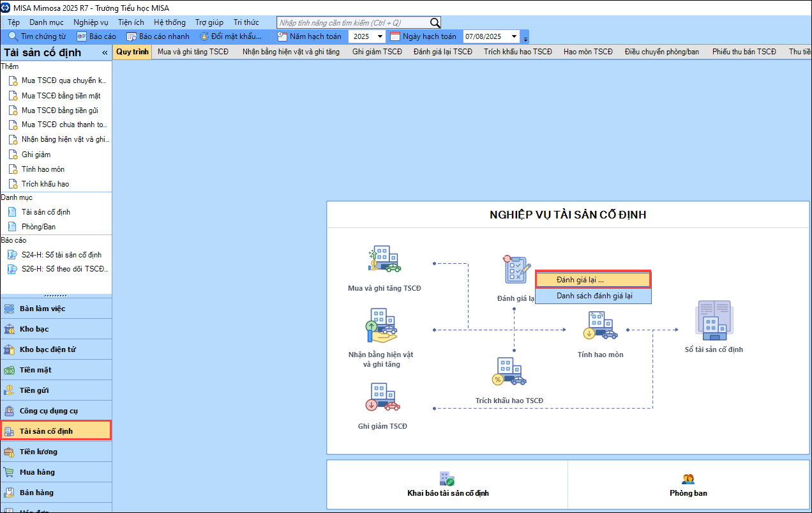
Task: Switch to the Mua và ghi tăng TSCĐ tab
Action: pos(193,52)
